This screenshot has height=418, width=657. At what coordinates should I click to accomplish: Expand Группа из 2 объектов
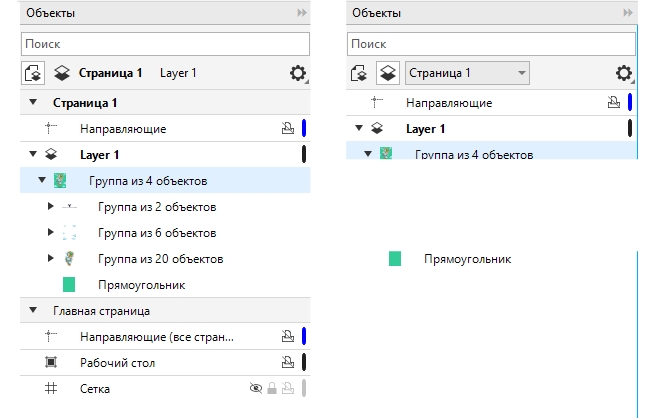point(51,207)
